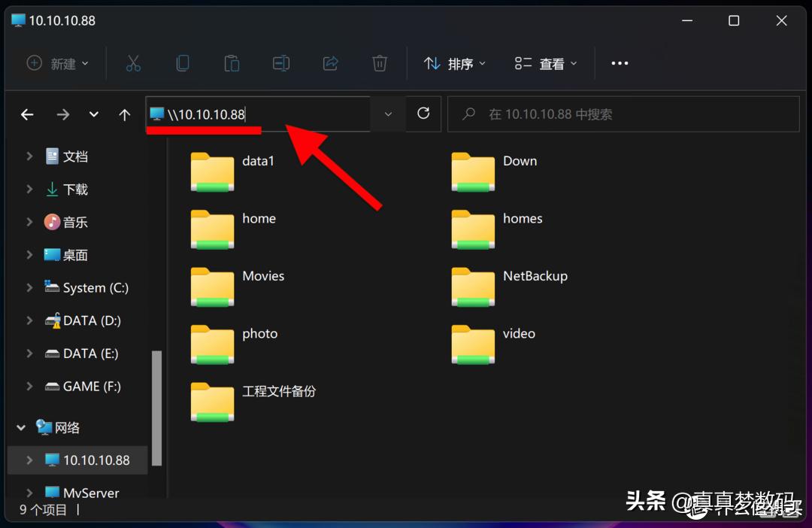Cut the selection using the scissors icon
Image resolution: width=812 pixels, height=528 pixels.
[133, 63]
